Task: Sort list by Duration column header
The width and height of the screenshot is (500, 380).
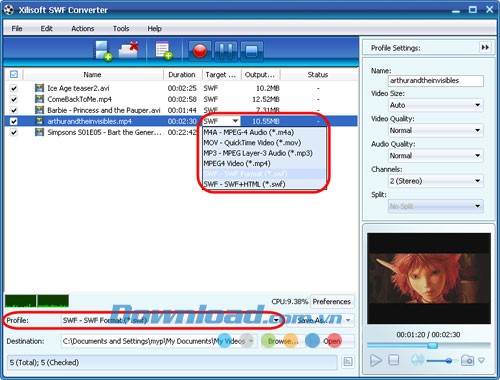Action: point(182,75)
